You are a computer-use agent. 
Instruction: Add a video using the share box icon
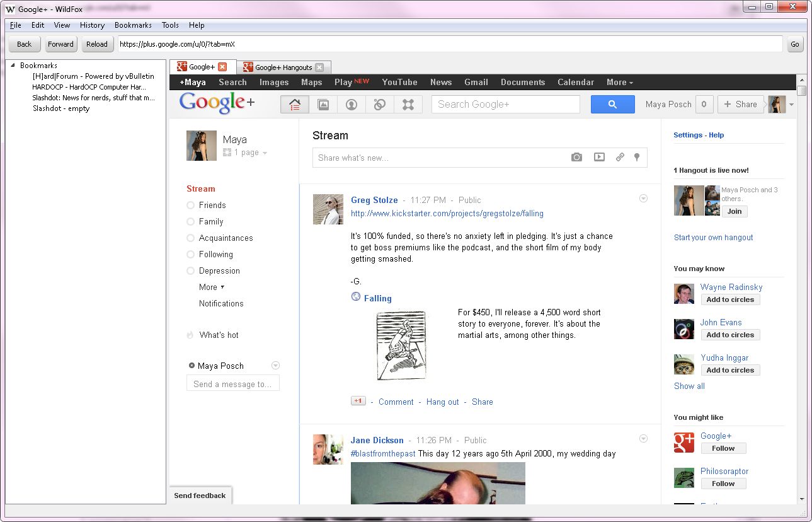(599, 158)
